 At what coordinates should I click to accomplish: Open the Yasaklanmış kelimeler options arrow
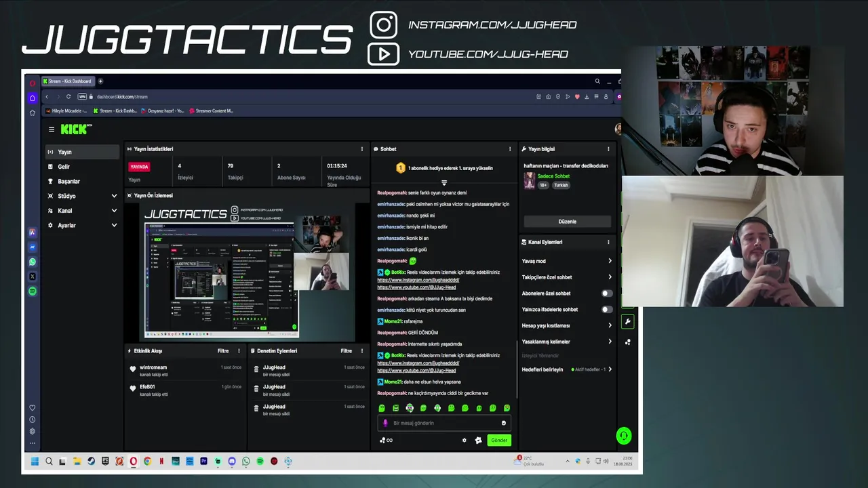point(610,342)
